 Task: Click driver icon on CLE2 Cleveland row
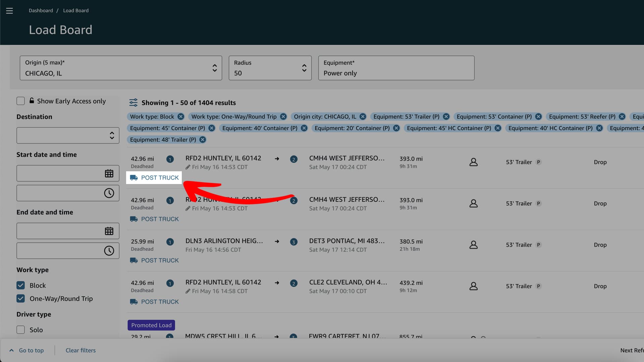(474, 286)
